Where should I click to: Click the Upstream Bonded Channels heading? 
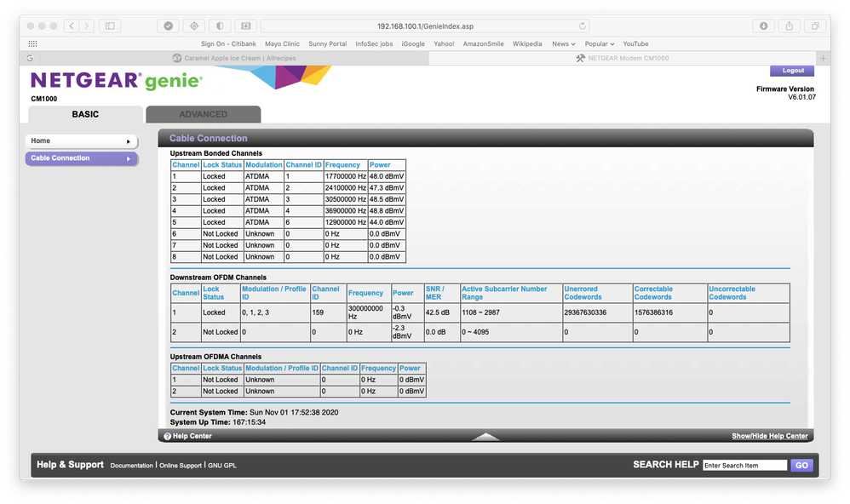tap(215, 153)
